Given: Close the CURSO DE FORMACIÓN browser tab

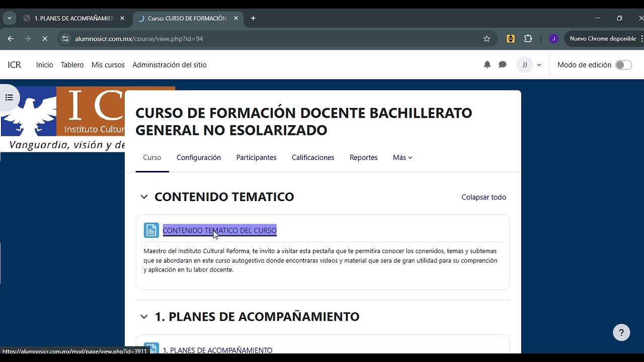Looking at the screenshot, I should [x=236, y=18].
